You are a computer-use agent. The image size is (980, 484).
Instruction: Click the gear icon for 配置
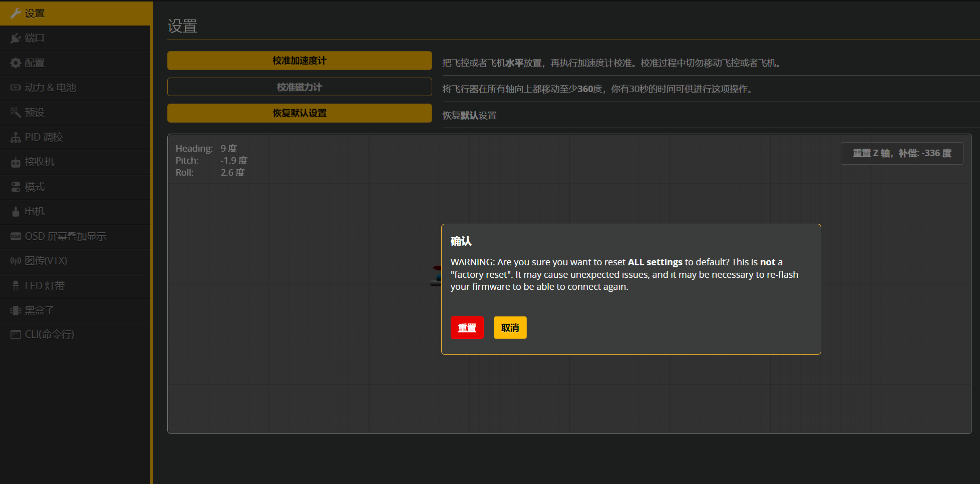[x=16, y=63]
